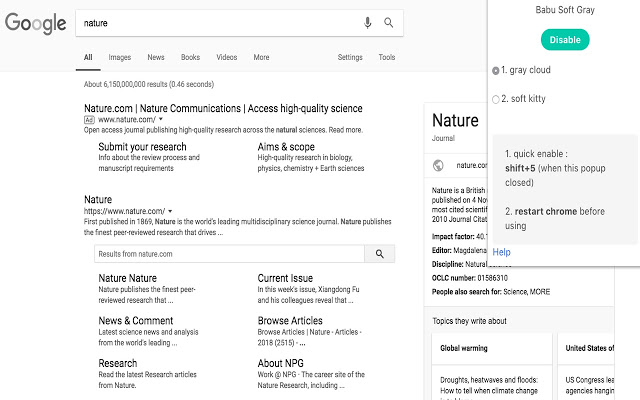Click the Google logo

coord(36,23)
